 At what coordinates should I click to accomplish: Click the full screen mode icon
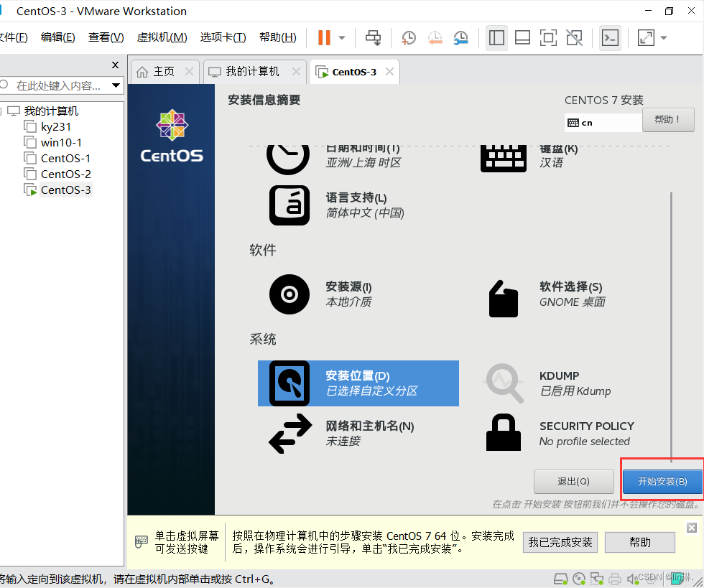[x=548, y=38]
